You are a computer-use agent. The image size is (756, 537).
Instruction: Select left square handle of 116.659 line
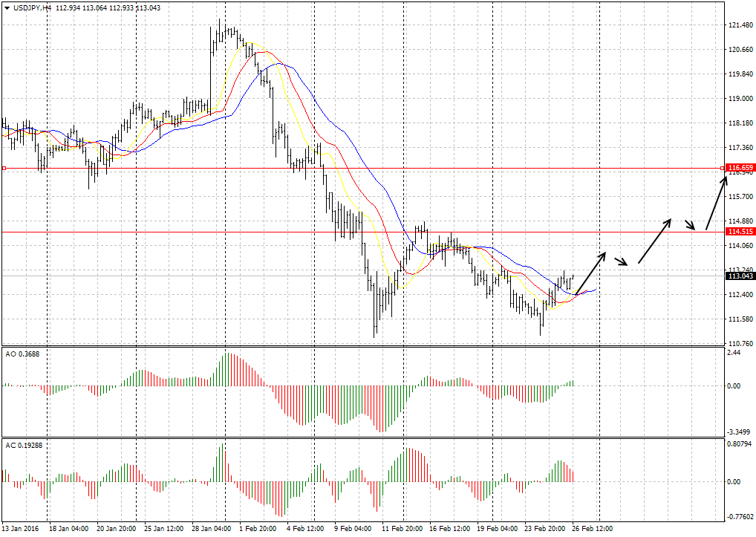click(4, 169)
